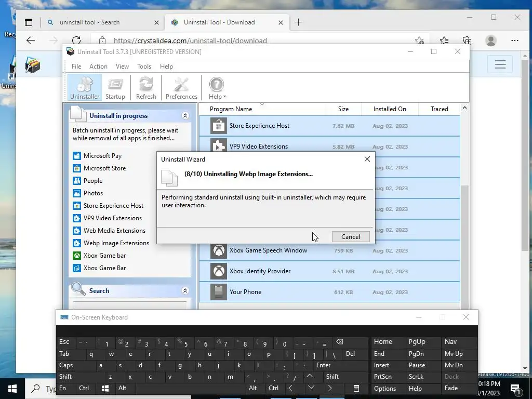Click the People icon in batch list
The height and width of the screenshot is (399, 532).
(x=77, y=181)
